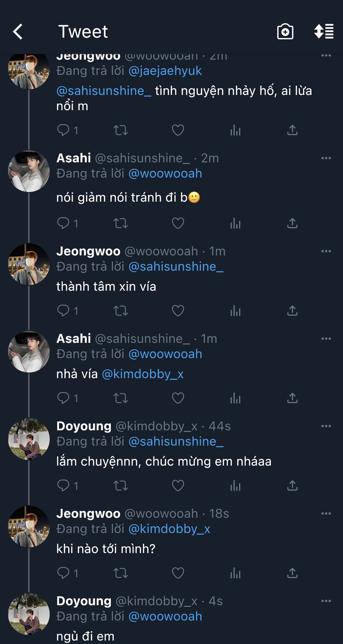Viewport: 343px width, 644px height.
Task: Retweet Asahi's 'nhà vía' tweet
Action: pyautogui.click(x=121, y=398)
